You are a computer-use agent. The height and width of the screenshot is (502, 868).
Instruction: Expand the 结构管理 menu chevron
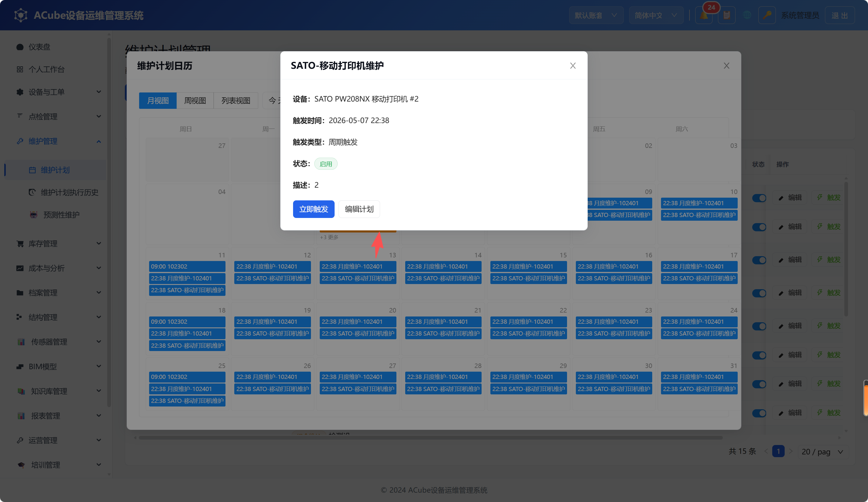[99, 317]
